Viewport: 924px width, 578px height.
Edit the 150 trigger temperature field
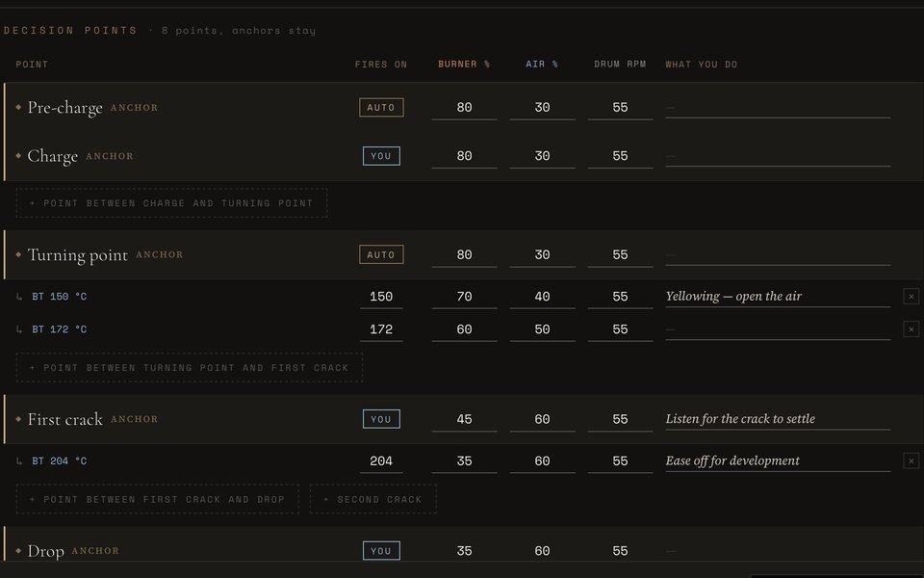(x=381, y=297)
